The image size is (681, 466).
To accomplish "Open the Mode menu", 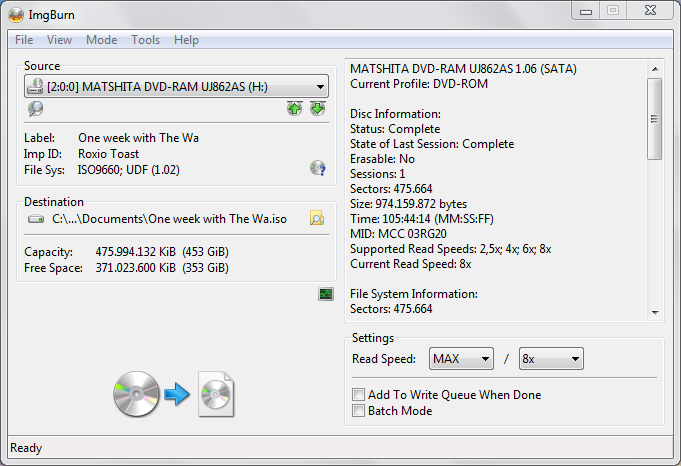I will point(101,40).
